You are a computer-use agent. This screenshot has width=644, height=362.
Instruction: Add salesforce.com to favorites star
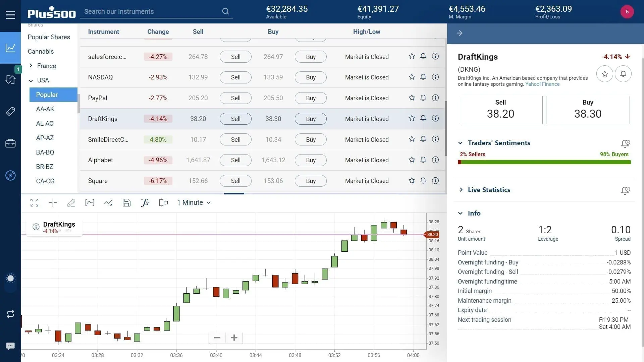point(412,56)
